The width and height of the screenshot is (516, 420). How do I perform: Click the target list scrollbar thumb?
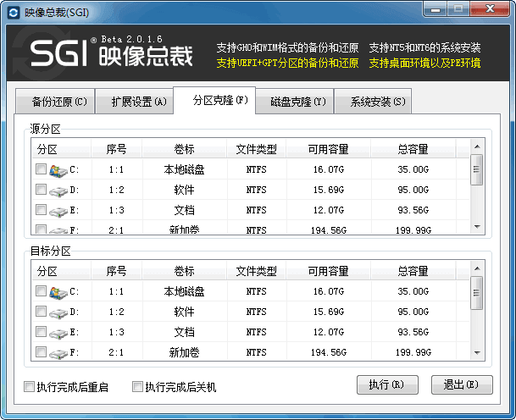[476, 293]
